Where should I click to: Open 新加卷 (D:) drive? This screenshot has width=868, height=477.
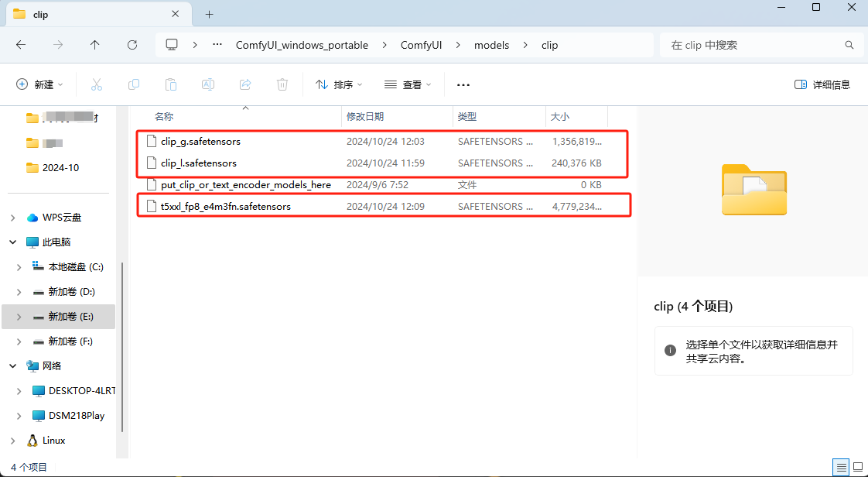pos(72,291)
